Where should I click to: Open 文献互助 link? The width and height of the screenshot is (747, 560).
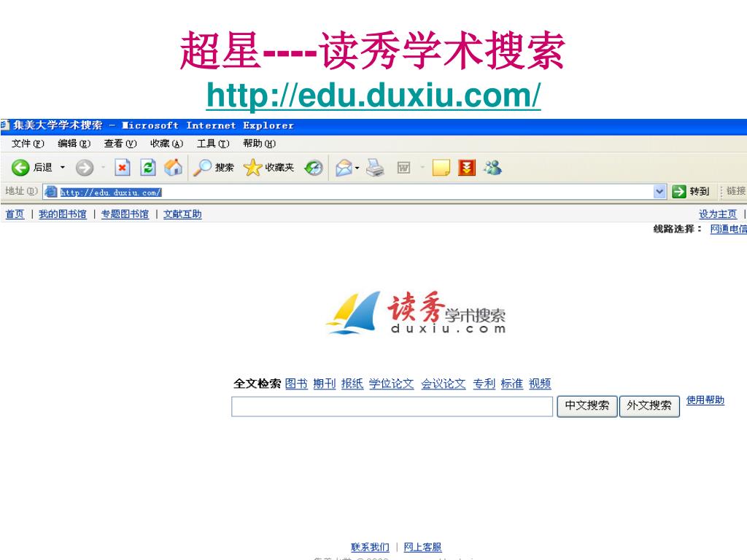pos(182,214)
